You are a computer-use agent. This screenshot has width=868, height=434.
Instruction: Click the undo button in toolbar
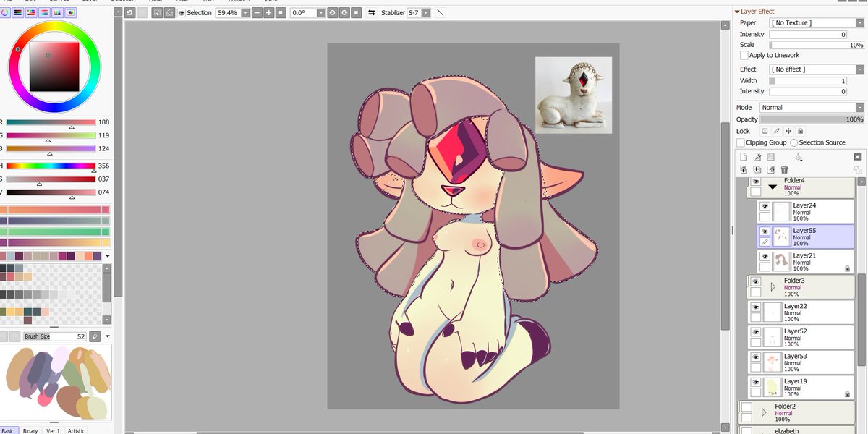pos(129,12)
